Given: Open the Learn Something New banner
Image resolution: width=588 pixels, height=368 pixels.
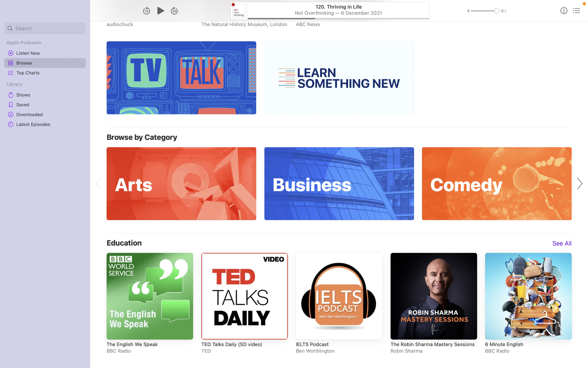Looking at the screenshot, I should tap(339, 78).
